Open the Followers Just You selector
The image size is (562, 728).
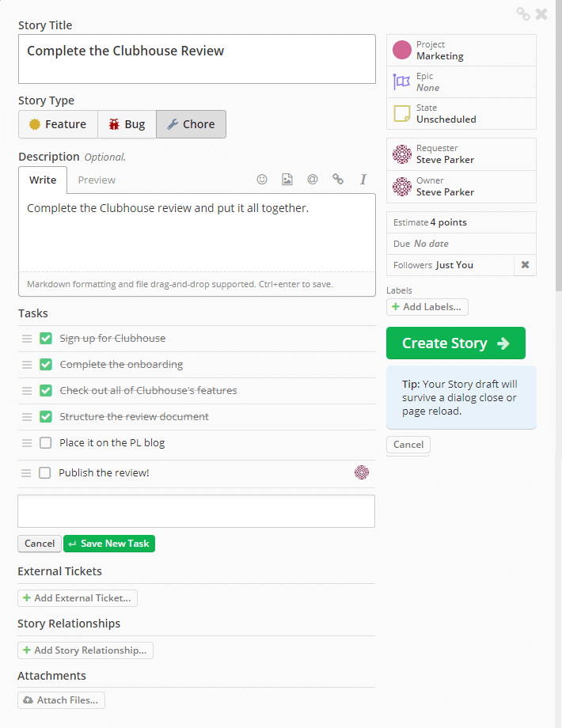(450, 265)
